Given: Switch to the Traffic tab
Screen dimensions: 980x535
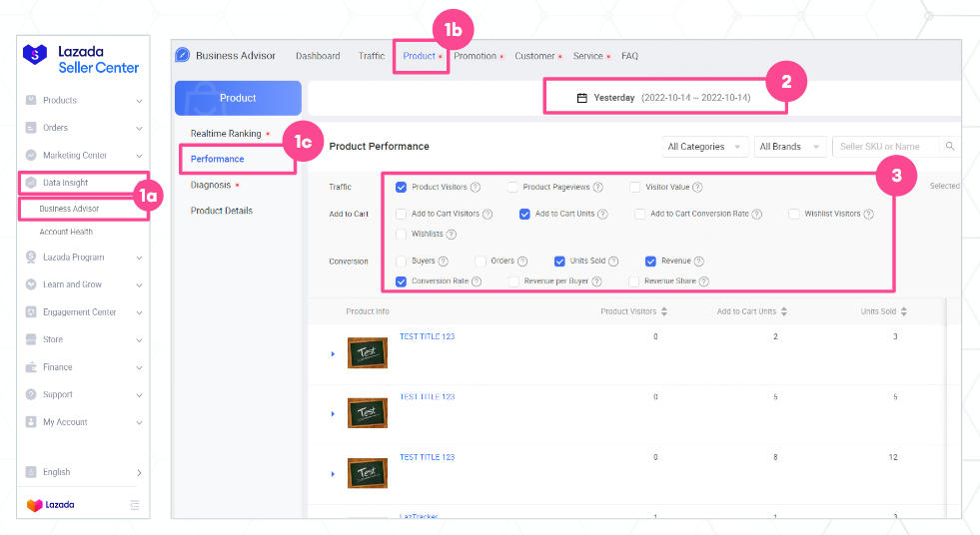Looking at the screenshot, I should pyautogui.click(x=371, y=56).
